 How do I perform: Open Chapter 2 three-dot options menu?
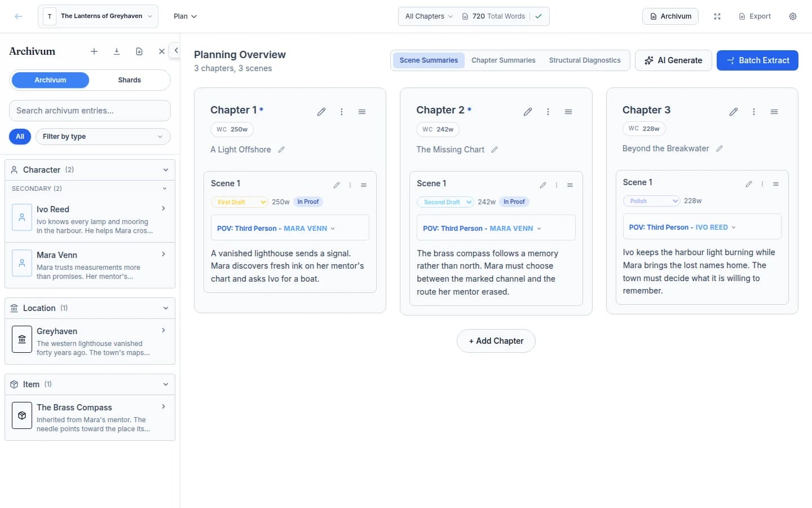[548, 112]
